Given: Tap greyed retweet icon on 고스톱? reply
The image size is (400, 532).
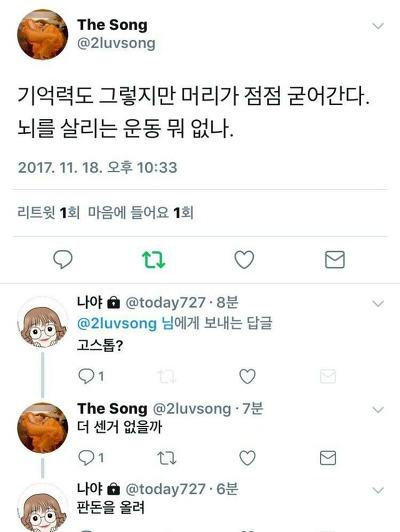Looking at the screenshot, I should point(167,376).
